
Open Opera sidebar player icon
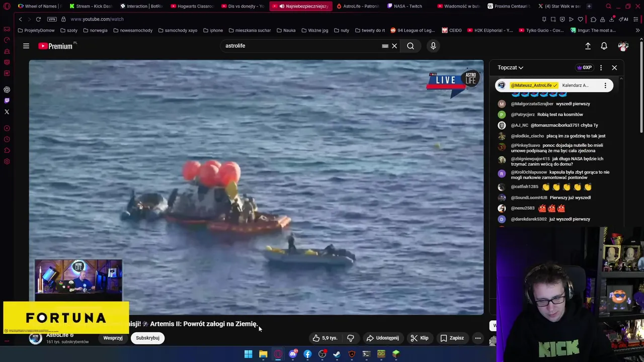[7, 128]
